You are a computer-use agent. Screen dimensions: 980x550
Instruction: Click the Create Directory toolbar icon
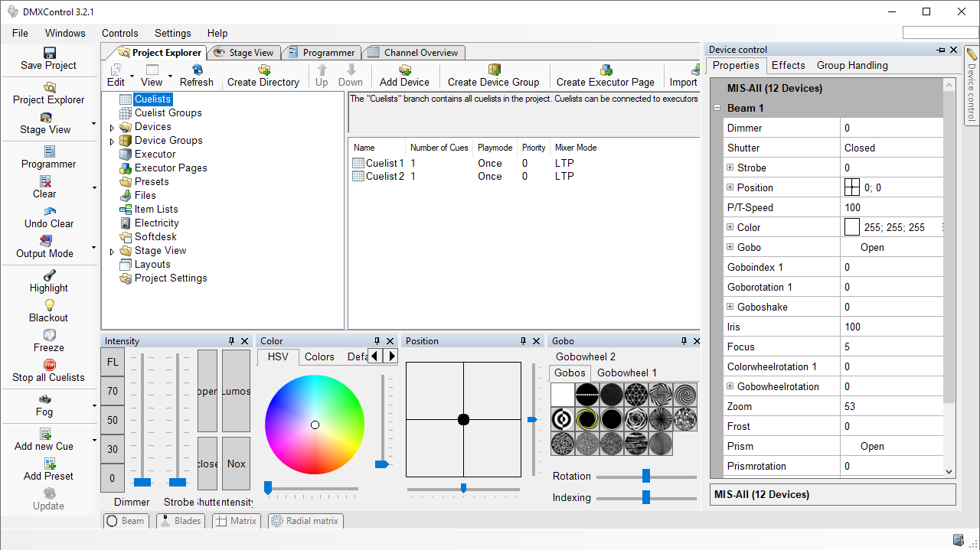(x=263, y=70)
